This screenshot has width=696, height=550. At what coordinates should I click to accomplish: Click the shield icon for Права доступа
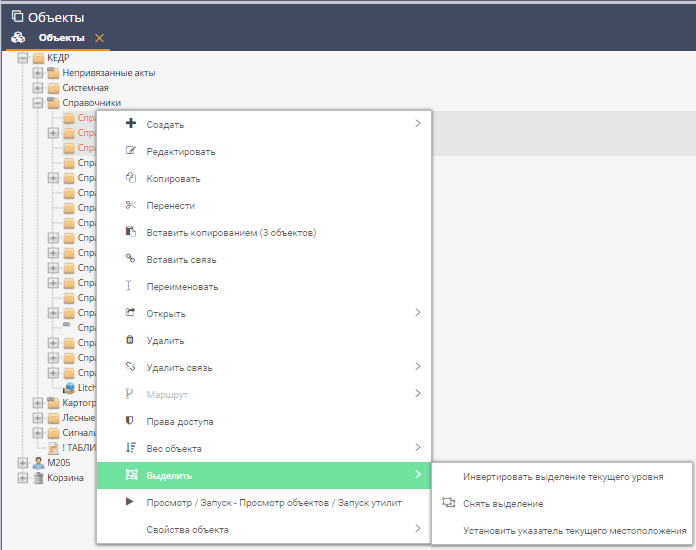(x=130, y=421)
